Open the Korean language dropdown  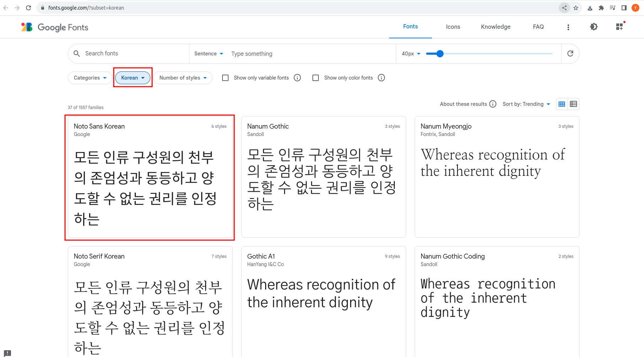[133, 78]
